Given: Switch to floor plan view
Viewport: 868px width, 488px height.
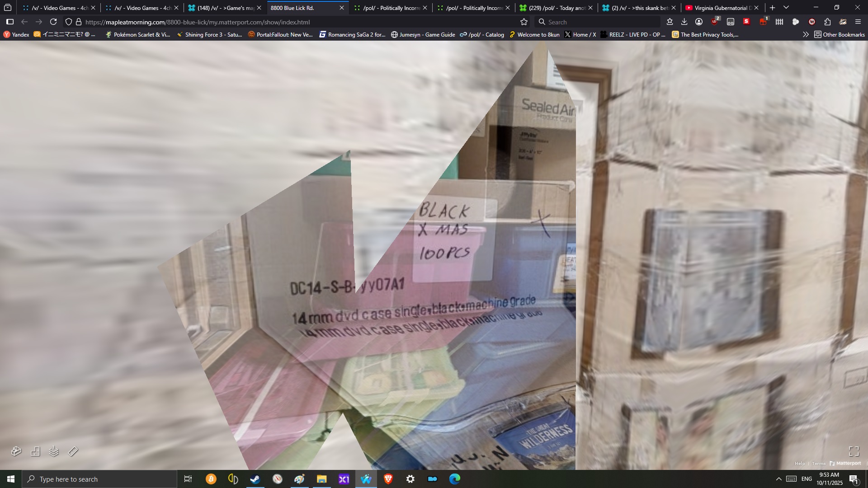Looking at the screenshot, I should 35,451.
